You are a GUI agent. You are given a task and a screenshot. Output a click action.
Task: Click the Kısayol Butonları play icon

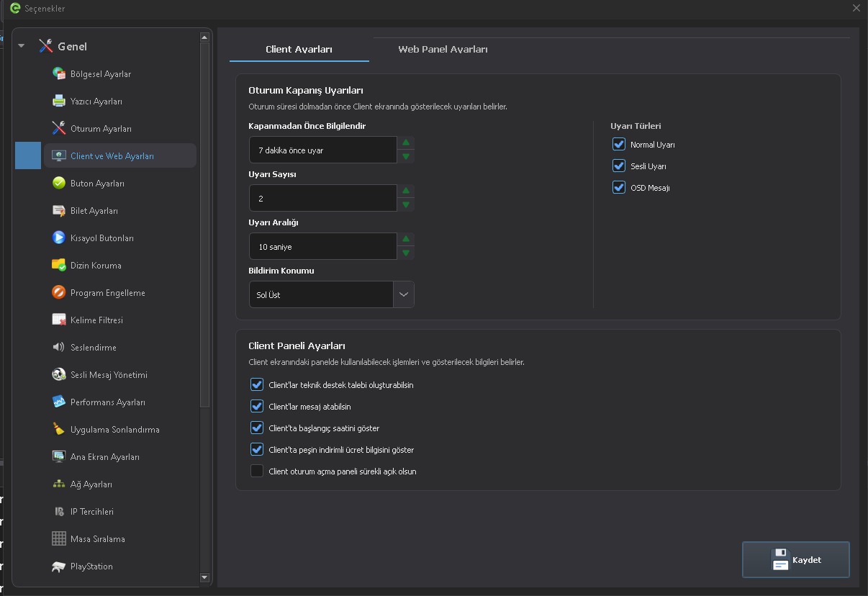[x=59, y=238]
